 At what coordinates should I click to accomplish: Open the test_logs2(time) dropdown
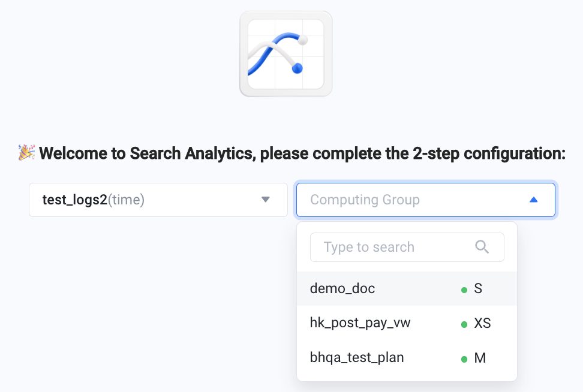(158, 200)
